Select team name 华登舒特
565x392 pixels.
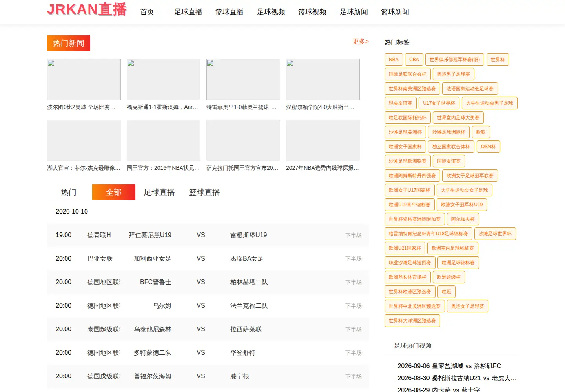(x=243, y=353)
